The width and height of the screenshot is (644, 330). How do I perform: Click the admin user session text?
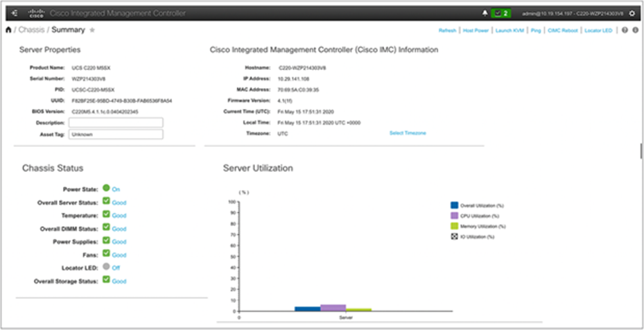pos(573,14)
